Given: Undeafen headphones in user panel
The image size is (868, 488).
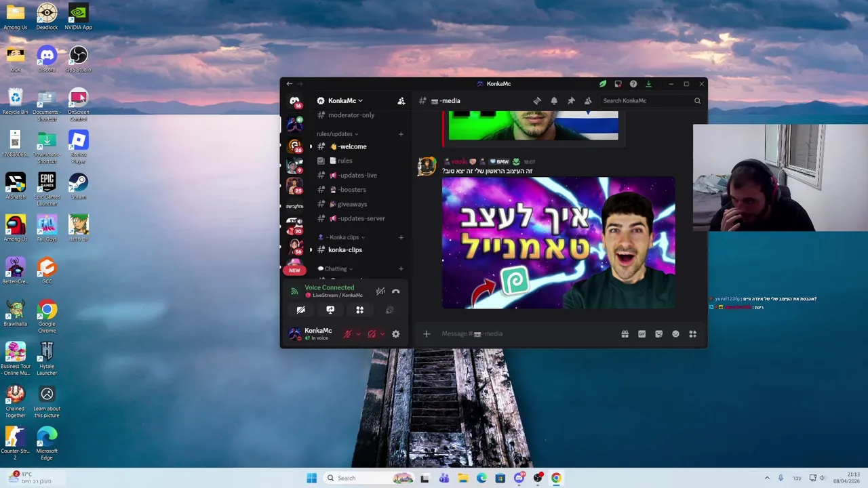Looking at the screenshot, I should pos(372,334).
